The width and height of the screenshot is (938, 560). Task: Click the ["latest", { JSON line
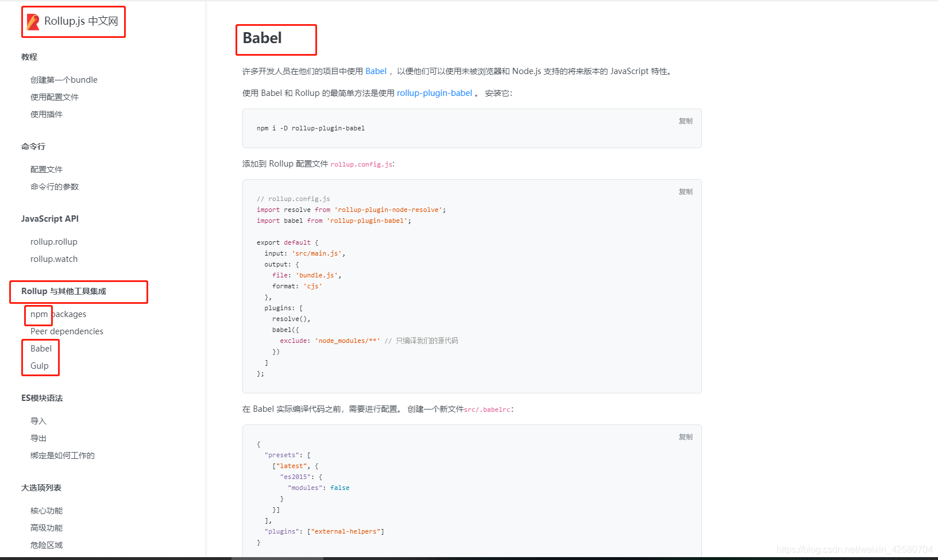pyautogui.click(x=295, y=466)
